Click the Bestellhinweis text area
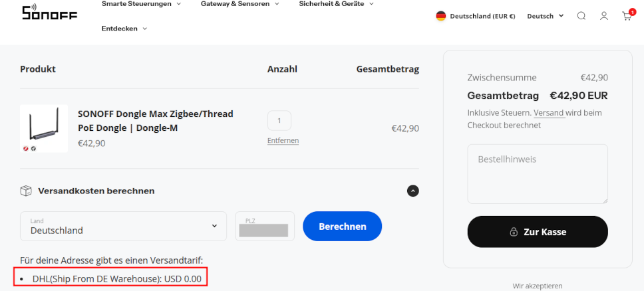This screenshot has width=644, height=291. (538, 174)
